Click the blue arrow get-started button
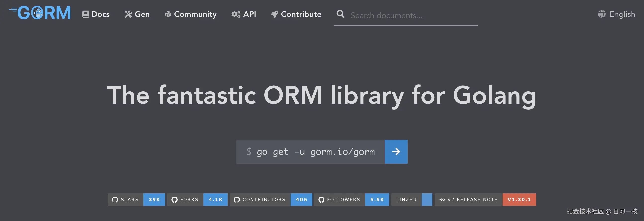 pos(396,151)
